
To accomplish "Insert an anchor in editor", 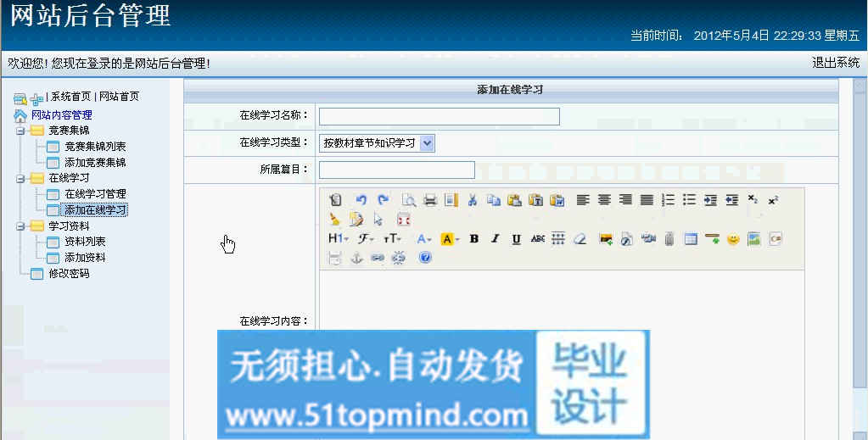I will [x=356, y=258].
